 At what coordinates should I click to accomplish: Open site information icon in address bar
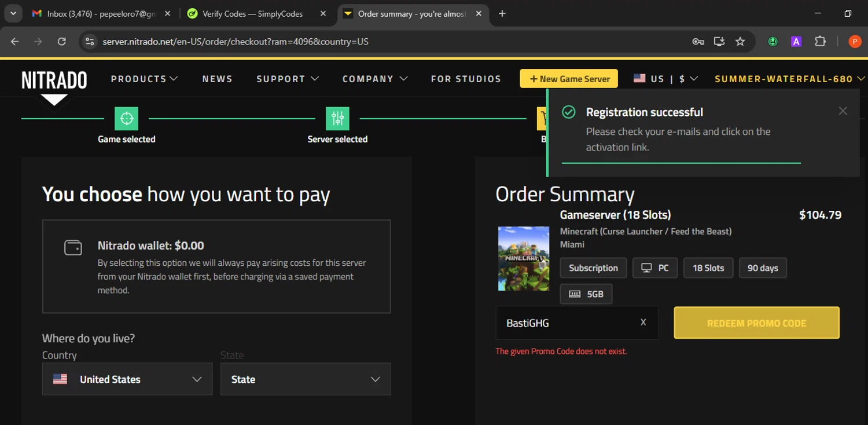[x=90, y=42]
